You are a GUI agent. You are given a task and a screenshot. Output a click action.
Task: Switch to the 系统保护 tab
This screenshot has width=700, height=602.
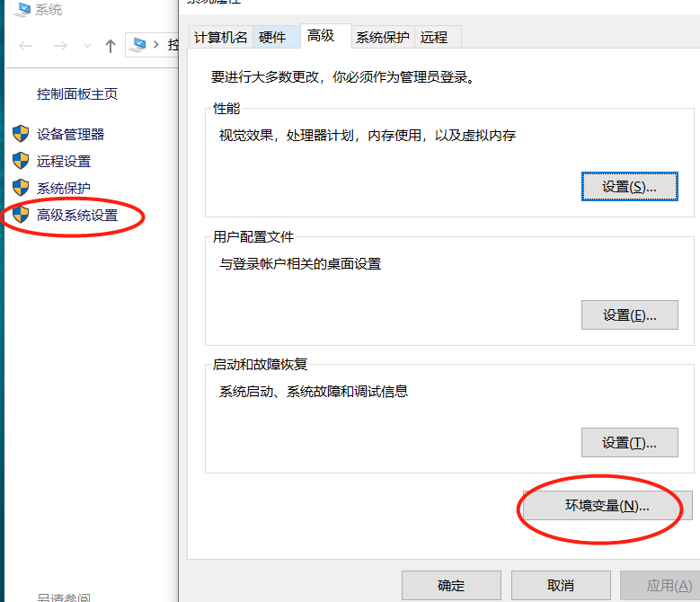tap(383, 37)
